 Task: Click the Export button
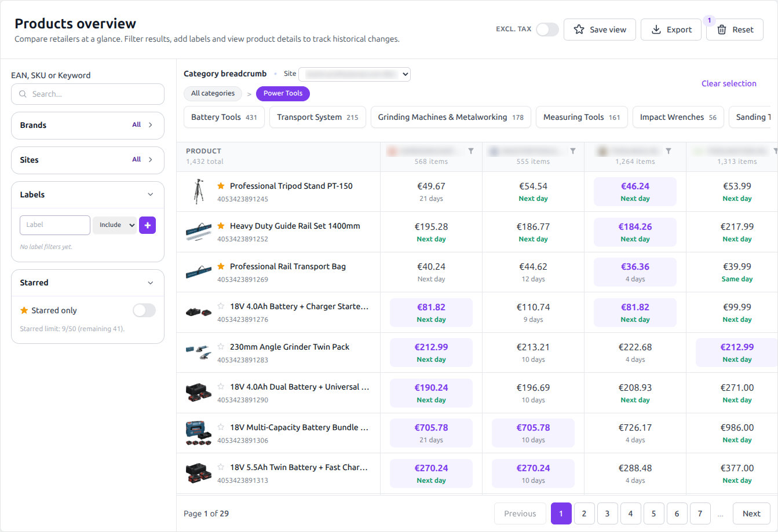671,30
